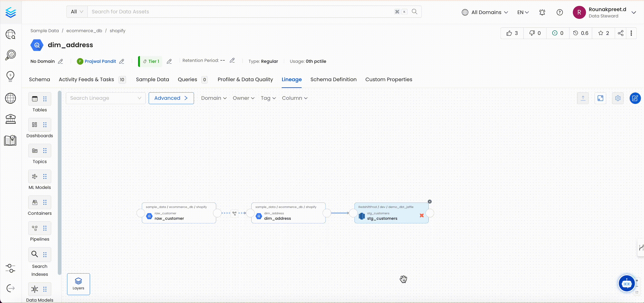Expand the Domain filter dropdown
The image size is (644, 303).
click(214, 98)
